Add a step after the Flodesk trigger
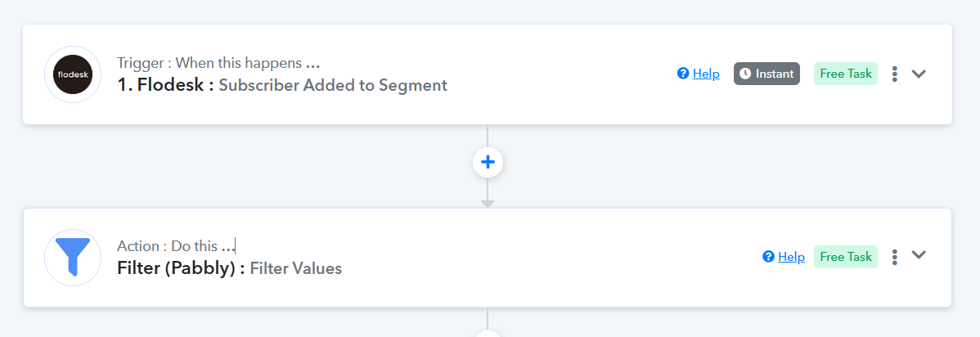This screenshot has width=980, height=337. coord(488,162)
